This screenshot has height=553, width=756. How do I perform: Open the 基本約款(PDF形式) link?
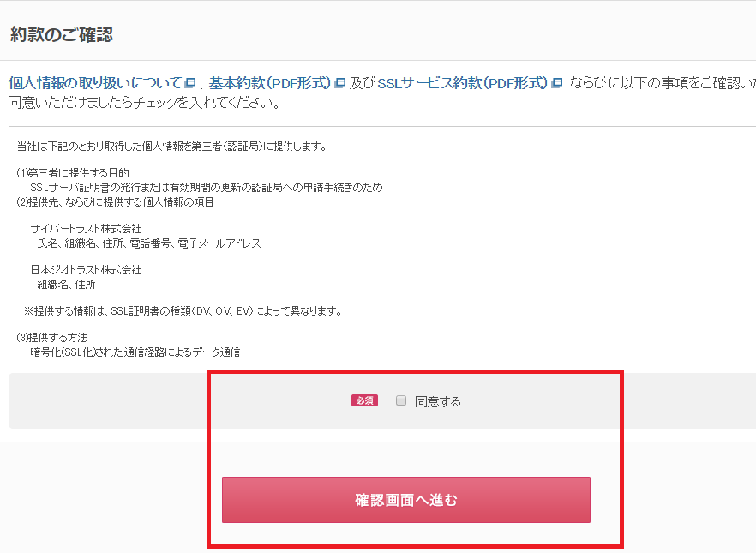(x=270, y=83)
